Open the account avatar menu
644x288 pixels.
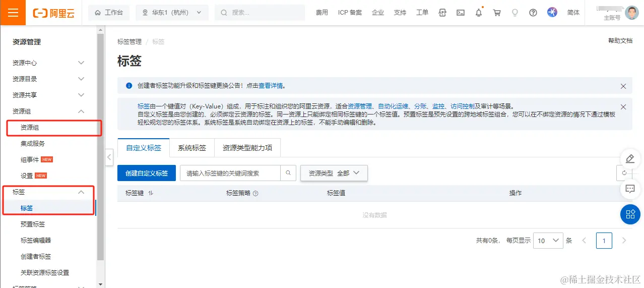(x=632, y=13)
